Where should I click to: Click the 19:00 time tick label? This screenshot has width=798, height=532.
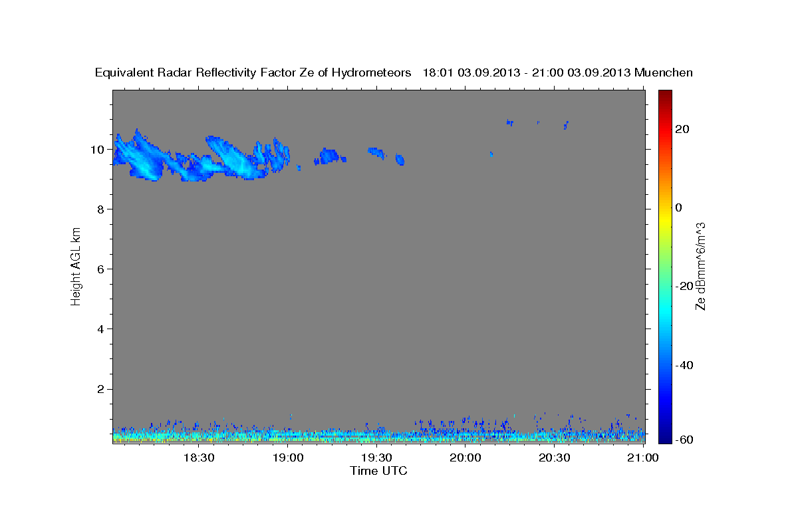[x=288, y=458]
